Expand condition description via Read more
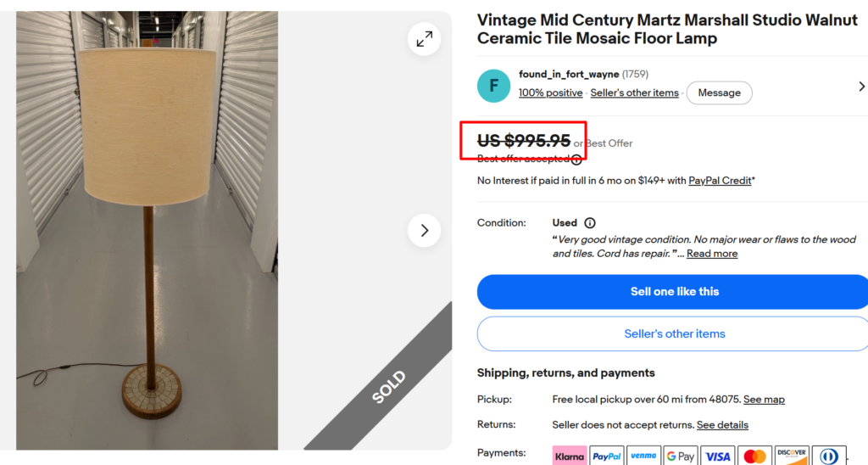 click(712, 253)
